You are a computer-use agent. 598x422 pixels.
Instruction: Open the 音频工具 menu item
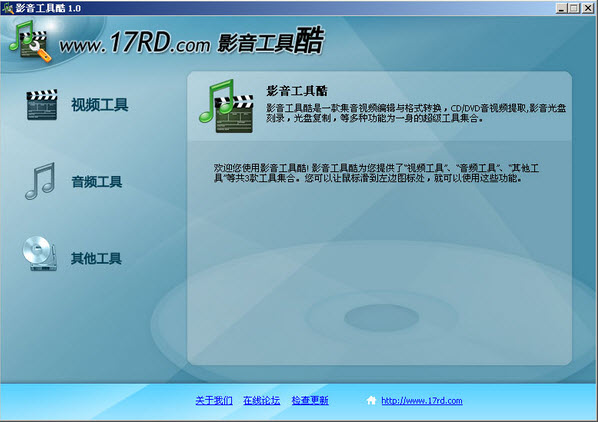pyautogui.click(x=97, y=182)
